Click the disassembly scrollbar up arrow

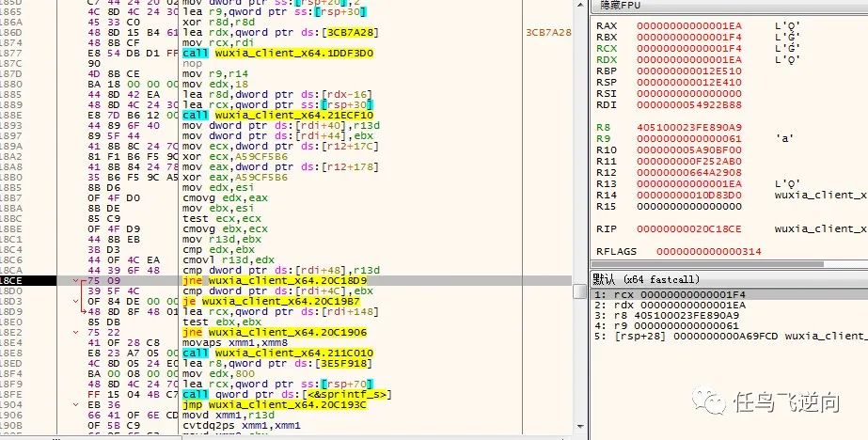click(580, 6)
